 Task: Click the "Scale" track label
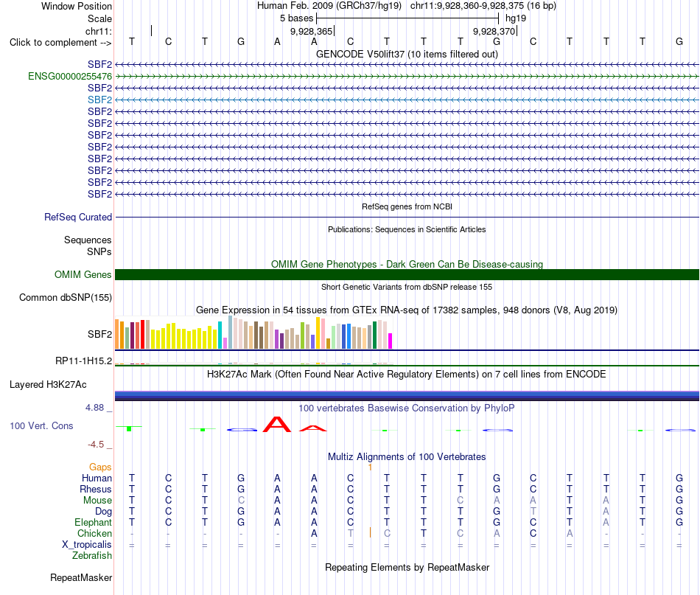(x=99, y=18)
